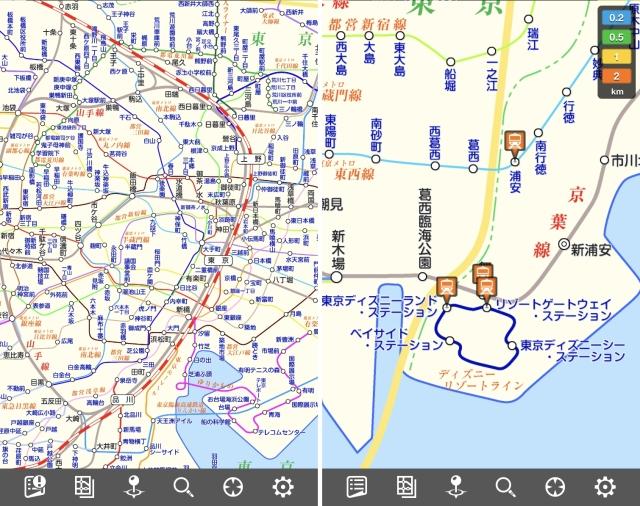Tap 瑞江 station on the right map
This screenshot has width=640, height=506.
(533, 39)
